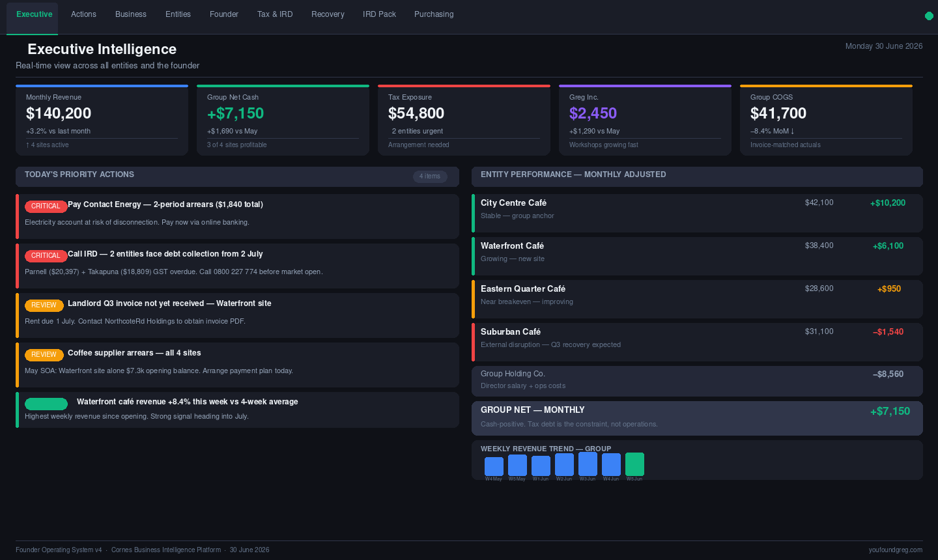The image size is (938, 560).
Task: Click the green status indicator dot
Action: [929, 16]
